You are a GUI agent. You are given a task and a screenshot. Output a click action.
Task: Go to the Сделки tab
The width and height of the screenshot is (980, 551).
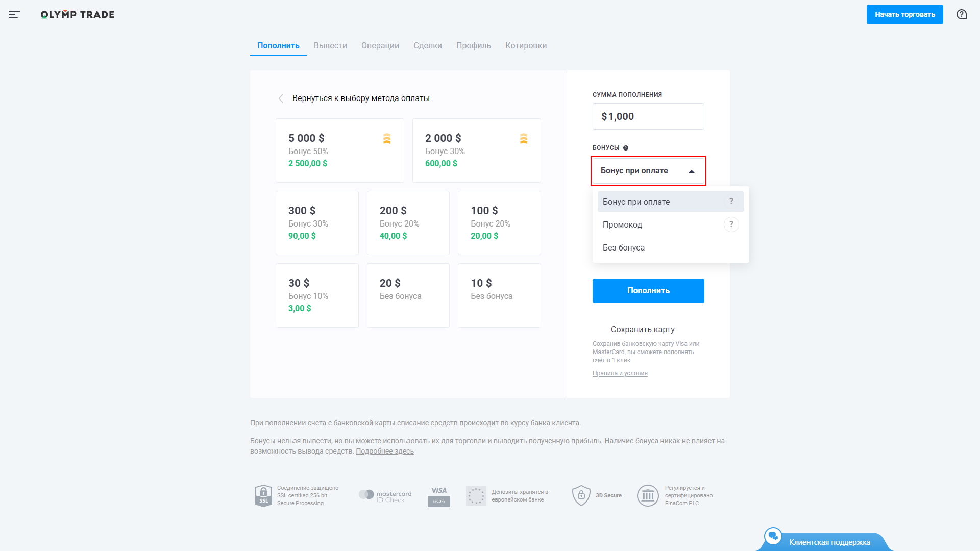click(x=427, y=46)
